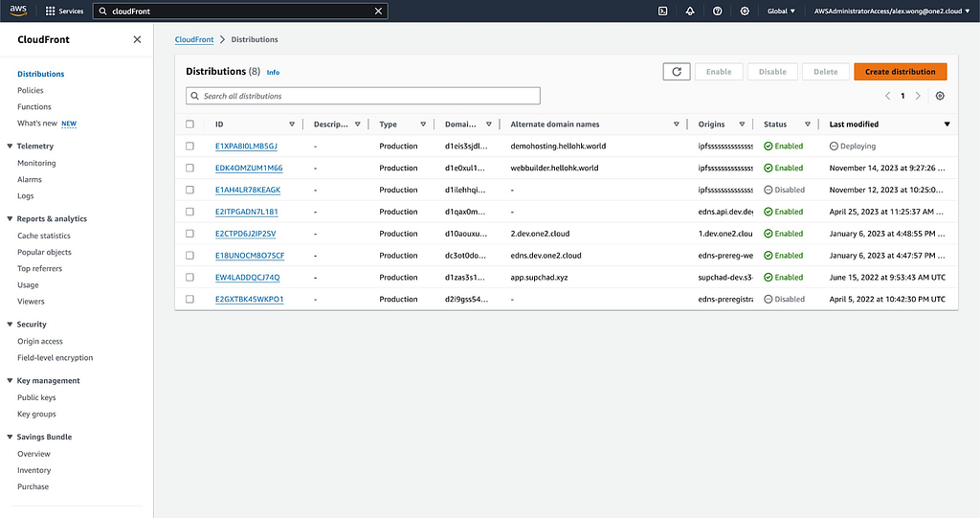Click app.supchad.xyz domain cell

539,277
